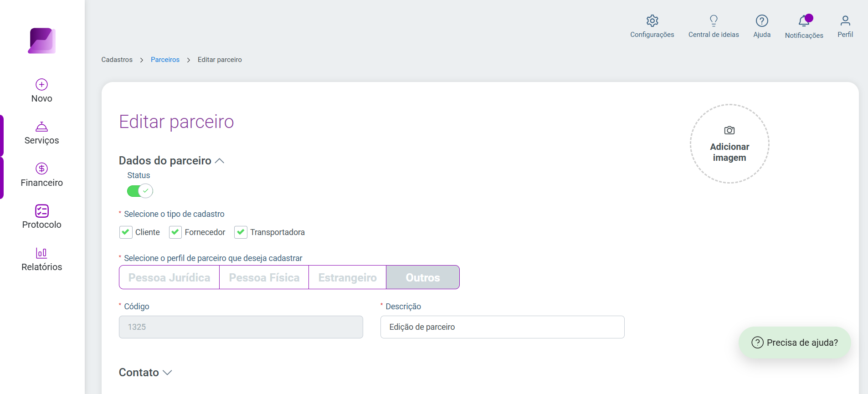Screen dimensions: 868x394
Task: Click the Editar parceiro heading
Action: coord(176,122)
